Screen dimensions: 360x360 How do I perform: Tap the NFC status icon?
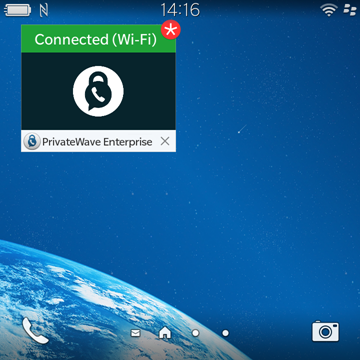click(x=43, y=10)
